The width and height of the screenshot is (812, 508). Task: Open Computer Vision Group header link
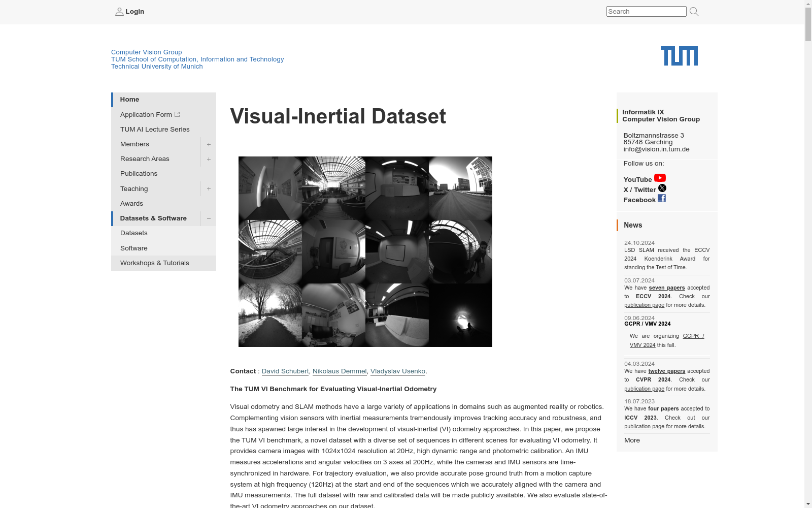pyautogui.click(x=146, y=52)
